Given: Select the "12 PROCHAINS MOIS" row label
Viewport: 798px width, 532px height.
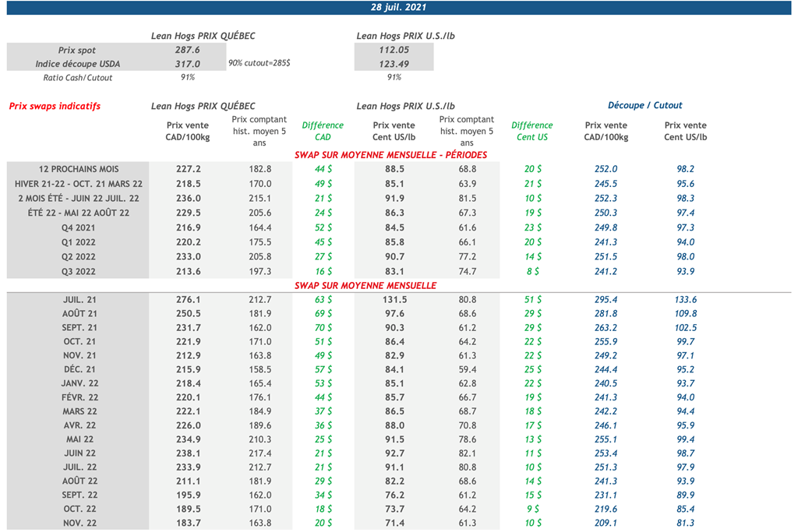Looking at the screenshot, I should [x=79, y=169].
